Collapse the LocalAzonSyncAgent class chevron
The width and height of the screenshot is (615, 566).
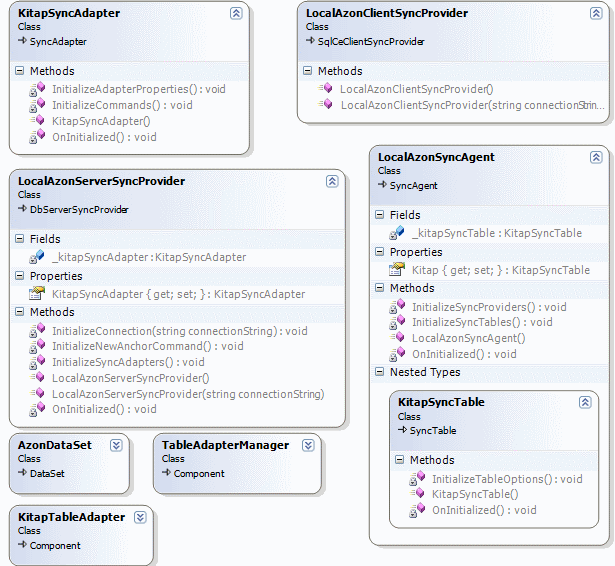[595, 157]
